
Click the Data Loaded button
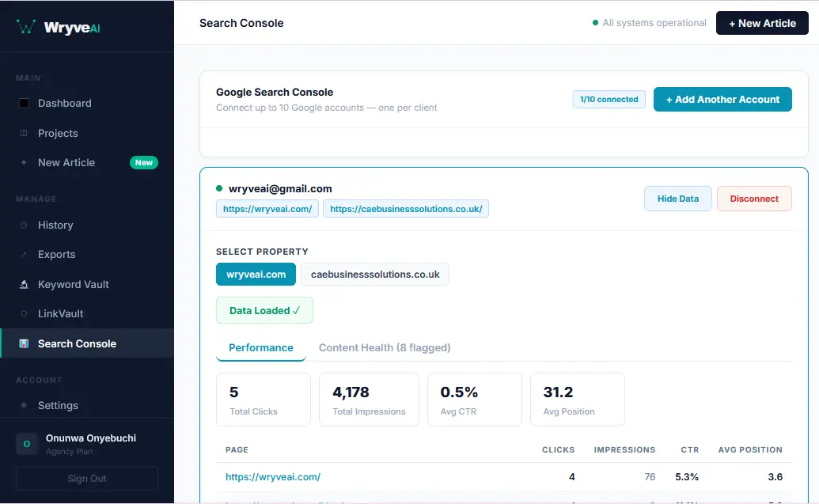point(264,310)
